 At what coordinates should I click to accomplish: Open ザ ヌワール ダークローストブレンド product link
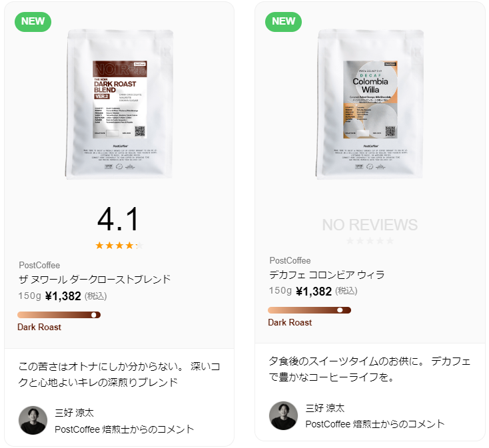[95, 279]
